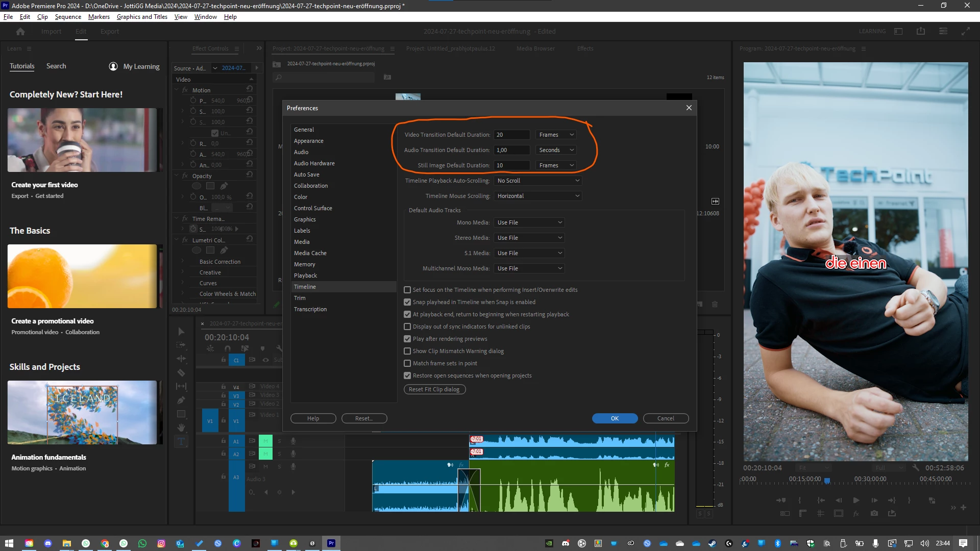The width and height of the screenshot is (980, 551).
Task: Uncheck Play after rendering previews
Action: coord(407,339)
